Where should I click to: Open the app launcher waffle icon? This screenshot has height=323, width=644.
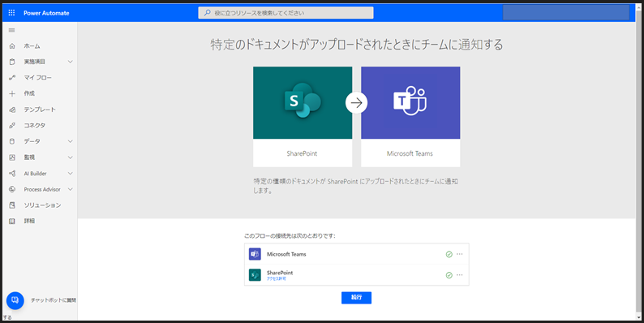(x=11, y=13)
